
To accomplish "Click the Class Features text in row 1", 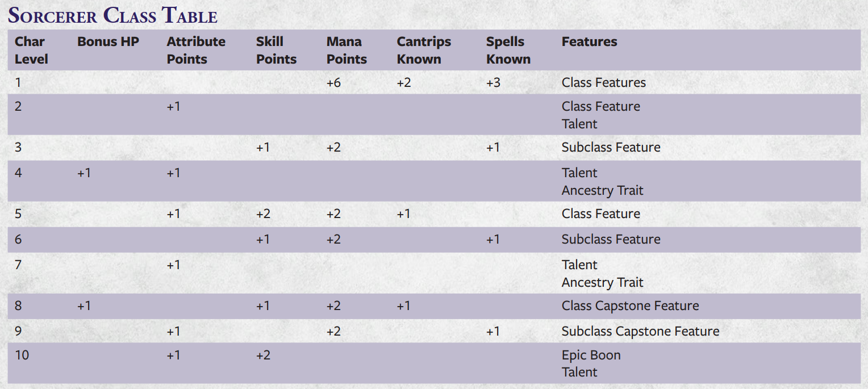I will 604,82.
